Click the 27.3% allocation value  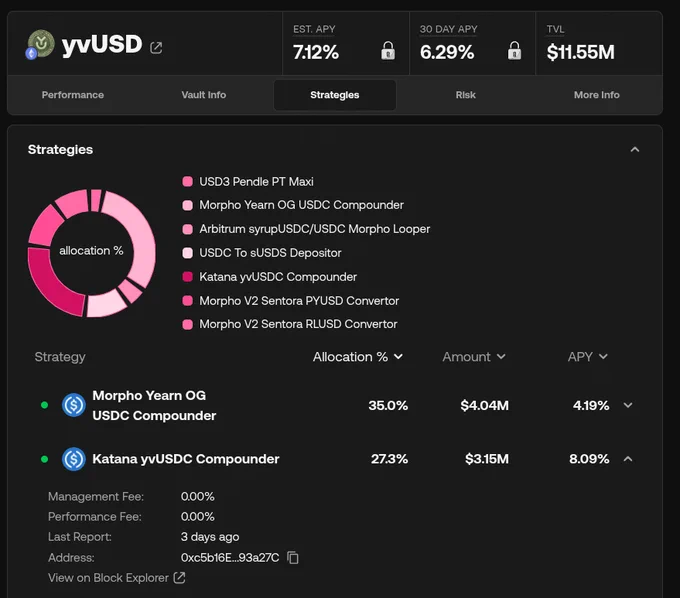[x=389, y=459]
